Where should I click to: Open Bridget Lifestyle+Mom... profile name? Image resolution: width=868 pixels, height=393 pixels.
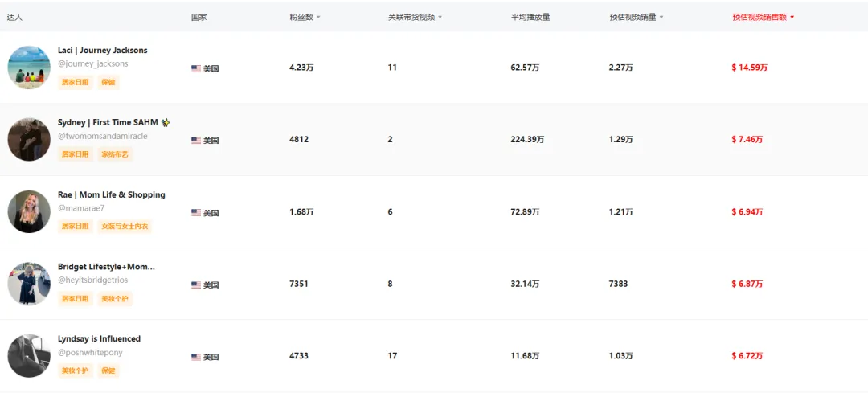(x=106, y=267)
